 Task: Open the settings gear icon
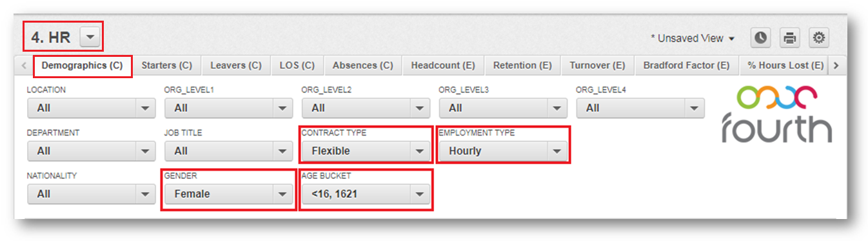(819, 38)
